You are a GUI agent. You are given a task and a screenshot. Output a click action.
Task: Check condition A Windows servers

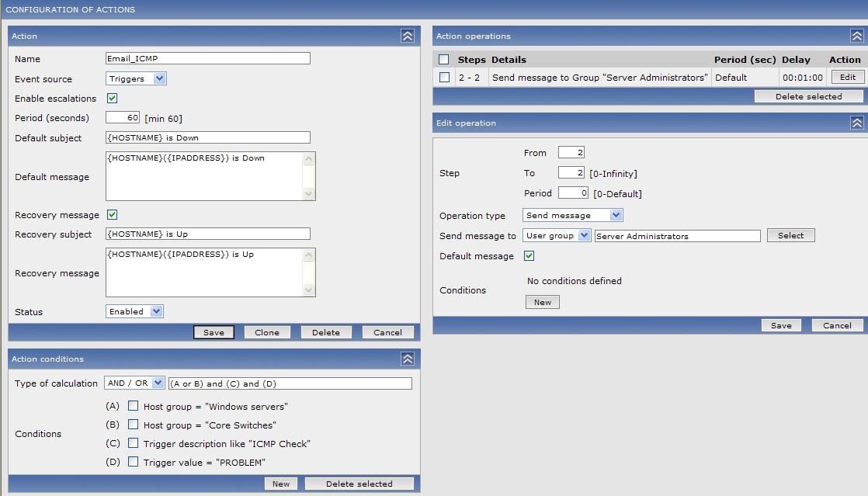(x=134, y=406)
